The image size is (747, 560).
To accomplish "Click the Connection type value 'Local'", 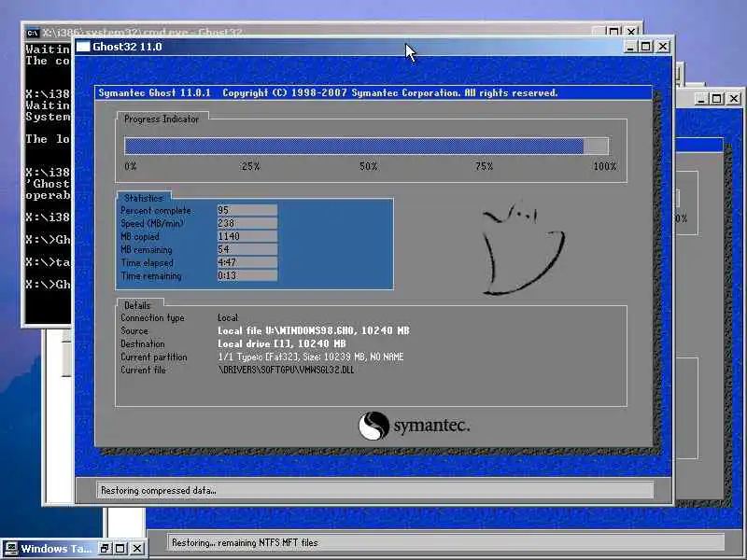I will (228, 317).
